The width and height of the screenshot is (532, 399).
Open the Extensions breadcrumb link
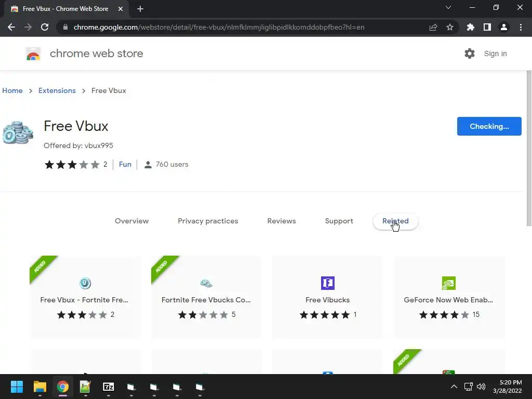click(57, 90)
